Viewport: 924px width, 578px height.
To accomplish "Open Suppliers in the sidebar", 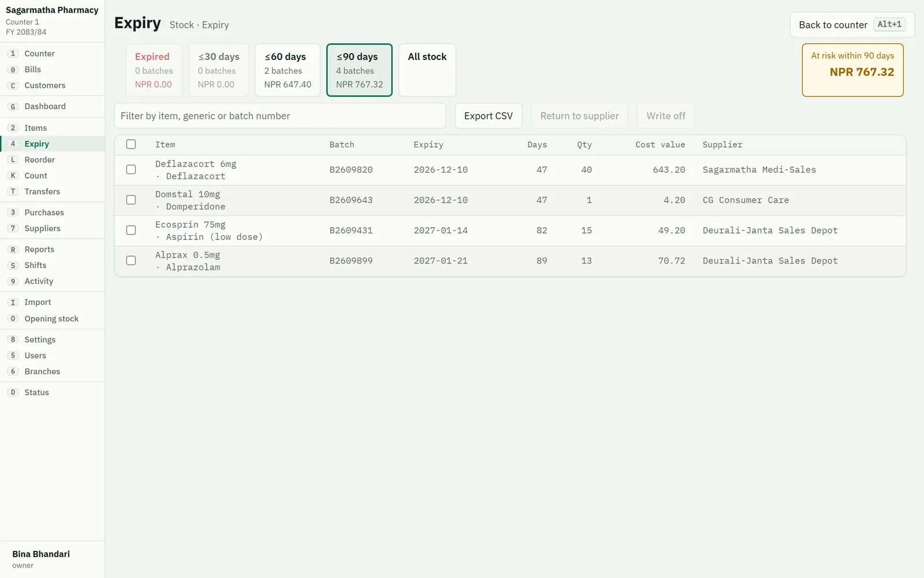I will (53, 228).
